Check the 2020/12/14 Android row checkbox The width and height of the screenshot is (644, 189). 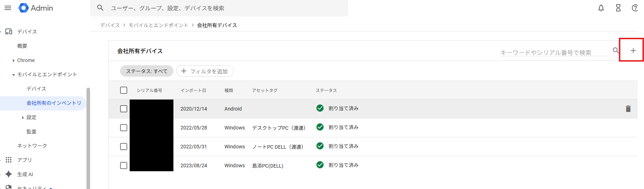pyautogui.click(x=124, y=109)
